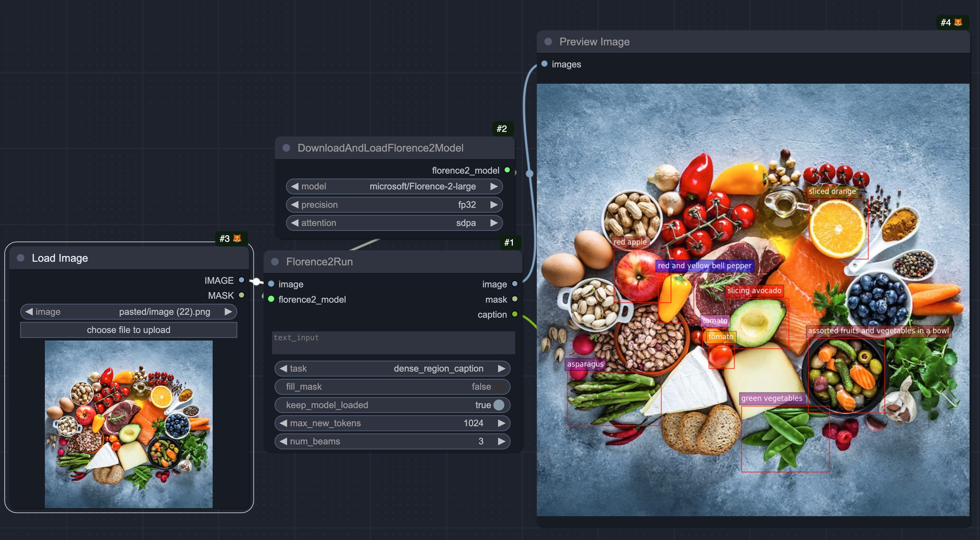Decrease max_new_tokens with the left arrow
Viewport: 980px width, 540px height.
click(x=283, y=423)
